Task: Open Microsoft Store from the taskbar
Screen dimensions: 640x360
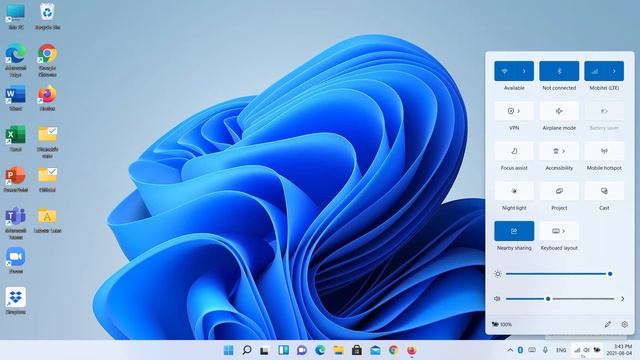Action: click(357, 350)
